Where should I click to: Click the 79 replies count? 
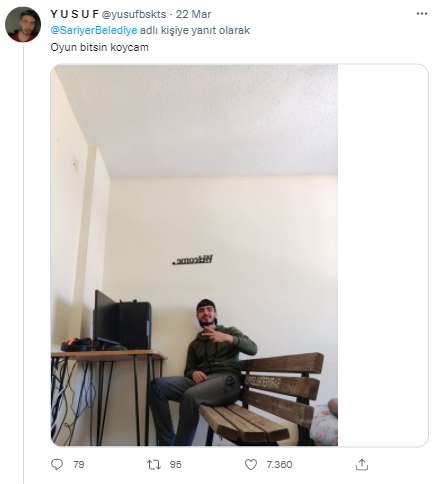coord(79,464)
